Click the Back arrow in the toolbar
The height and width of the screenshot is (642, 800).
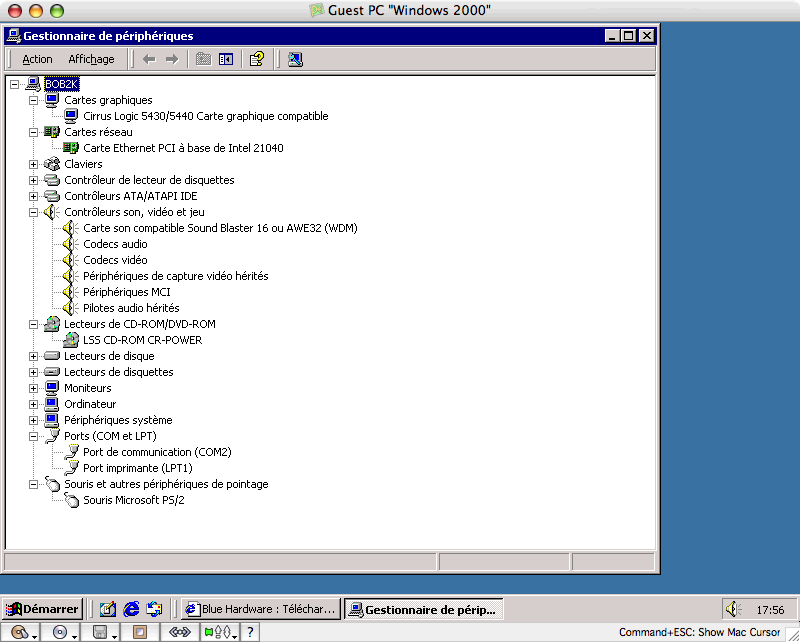(149, 59)
